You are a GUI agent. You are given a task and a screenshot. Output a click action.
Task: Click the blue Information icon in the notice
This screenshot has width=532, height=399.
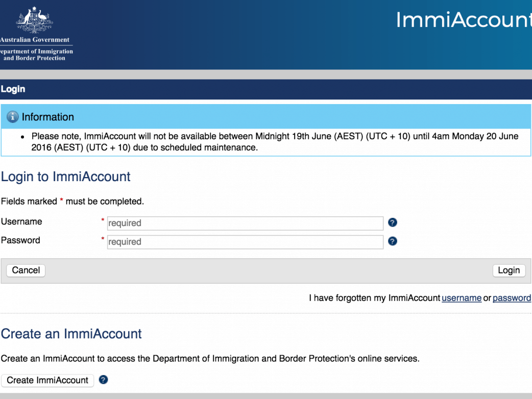(12, 117)
